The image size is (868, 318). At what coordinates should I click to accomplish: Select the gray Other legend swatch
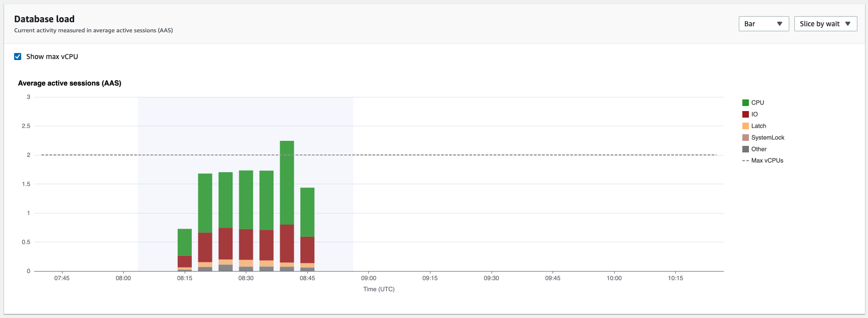click(745, 149)
